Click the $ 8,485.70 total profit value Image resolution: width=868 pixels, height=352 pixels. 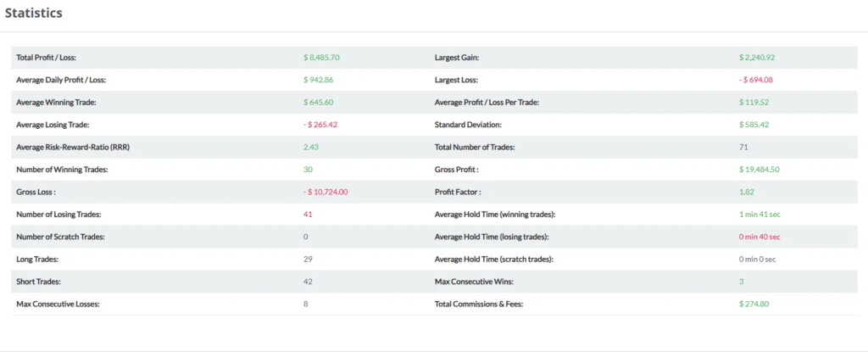pyautogui.click(x=321, y=57)
